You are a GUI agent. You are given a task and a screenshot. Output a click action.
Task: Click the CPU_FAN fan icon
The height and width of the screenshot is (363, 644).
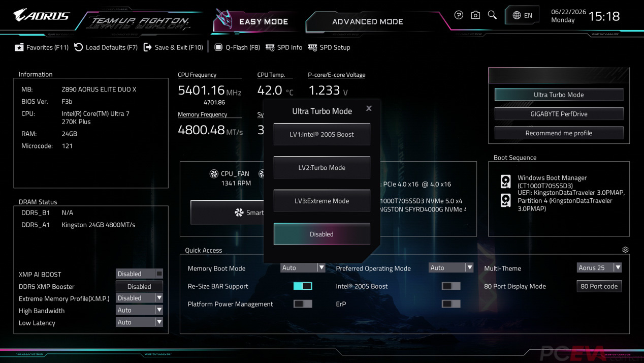[x=214, y=174]
